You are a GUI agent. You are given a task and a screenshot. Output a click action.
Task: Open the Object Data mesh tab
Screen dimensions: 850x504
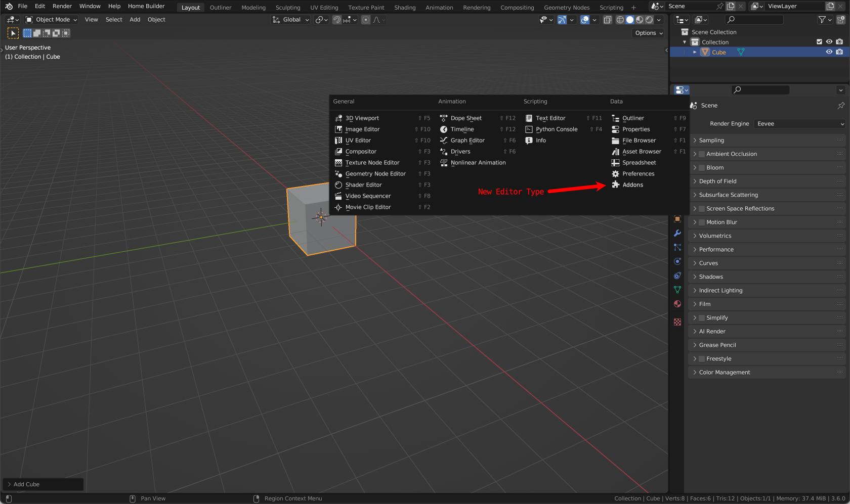[677, 290]
